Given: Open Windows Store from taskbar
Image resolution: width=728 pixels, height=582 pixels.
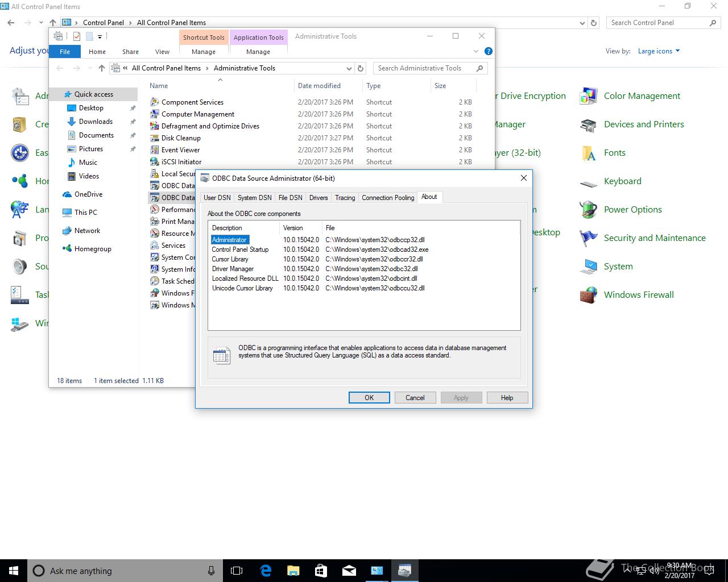Looking at the screenshot, I should pyautogui.click(x=321, y=571).
